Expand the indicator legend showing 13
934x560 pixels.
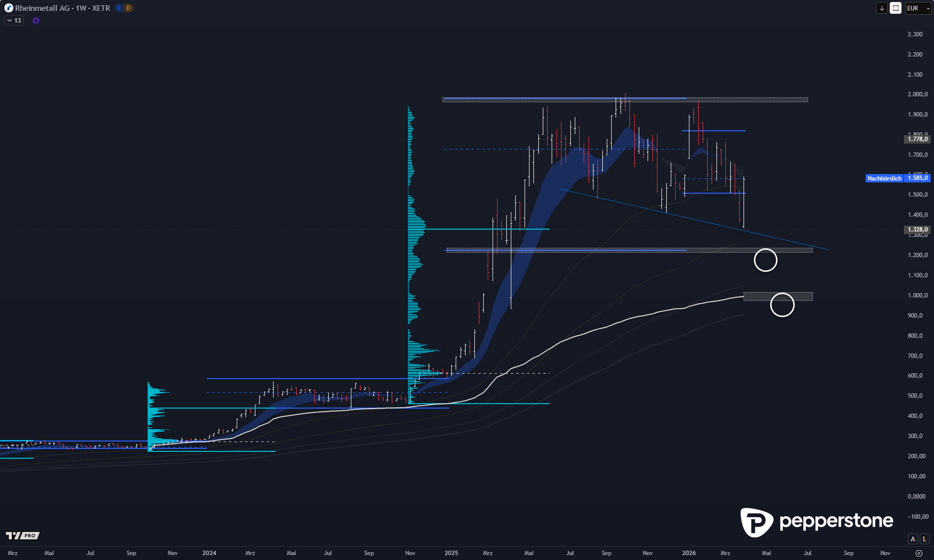14,21
